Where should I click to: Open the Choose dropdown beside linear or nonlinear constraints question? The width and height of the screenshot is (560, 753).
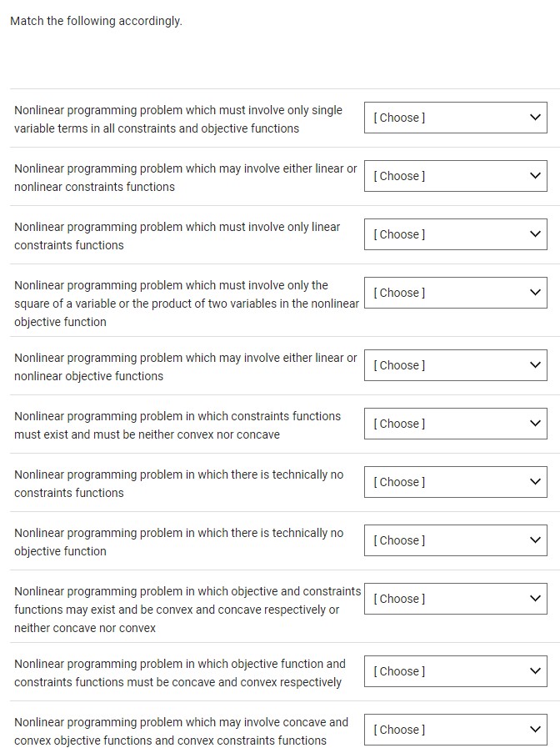(454, 176)
